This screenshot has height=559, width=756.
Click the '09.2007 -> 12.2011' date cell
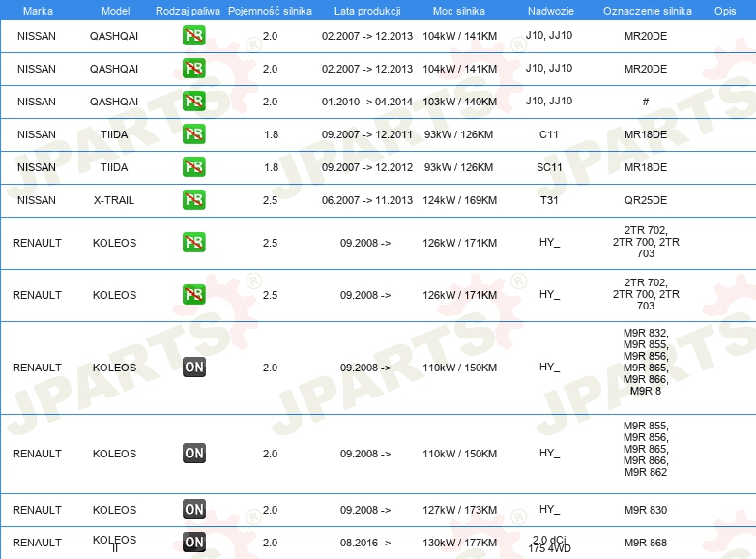click(367, 134)
